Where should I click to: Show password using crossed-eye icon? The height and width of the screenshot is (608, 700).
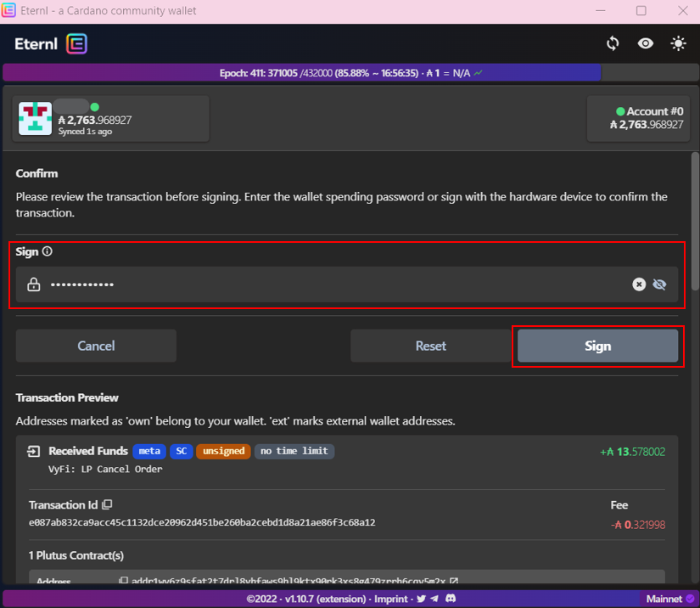659,284
